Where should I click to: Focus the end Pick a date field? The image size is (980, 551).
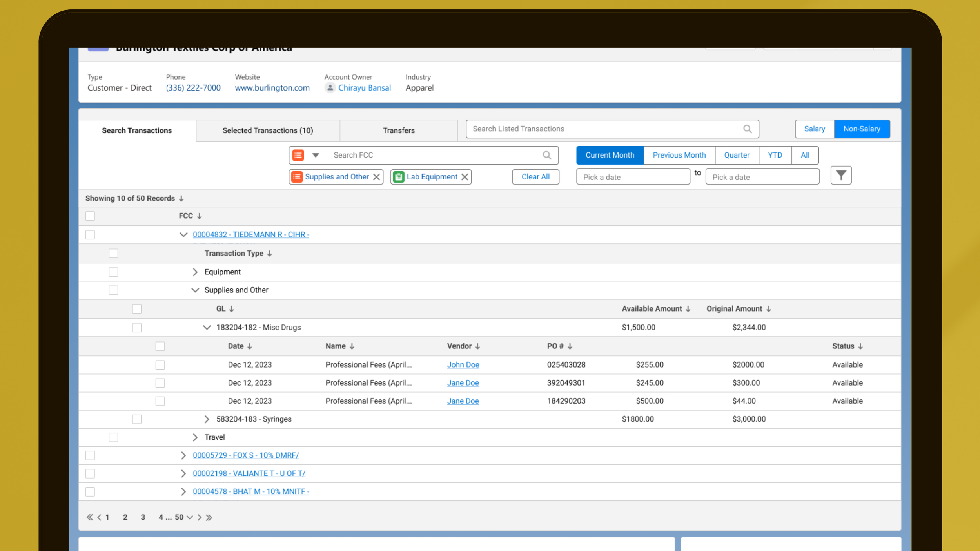762,177
